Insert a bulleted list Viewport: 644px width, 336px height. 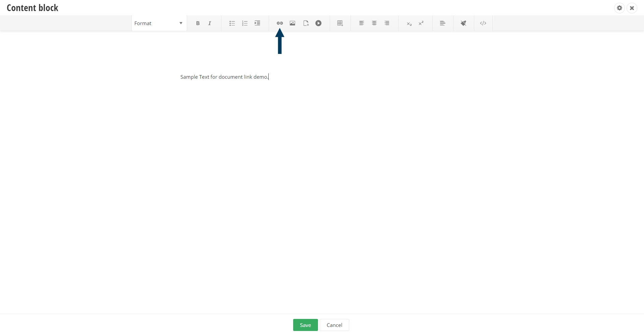(x=232, y=23)
